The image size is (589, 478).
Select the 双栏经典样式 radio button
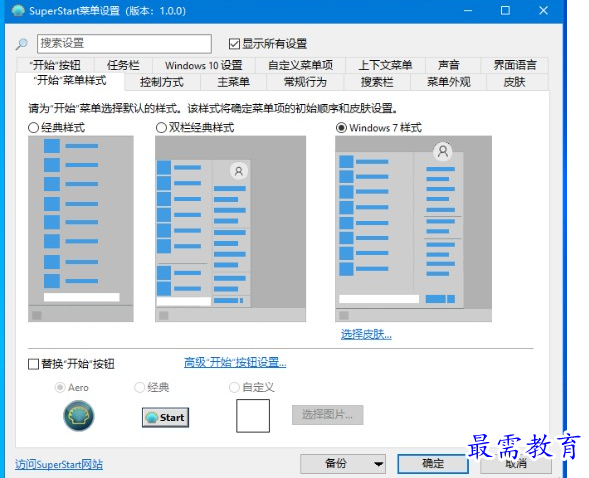coord(161,128)
